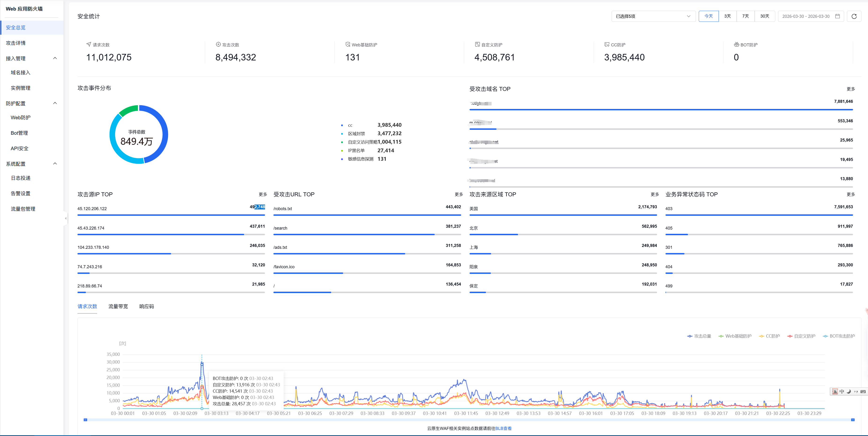This screenshot has width=868, height=436.
Task: Click the CC防护 stat icon
Action: pyautogui.click(x=607, y=44)
